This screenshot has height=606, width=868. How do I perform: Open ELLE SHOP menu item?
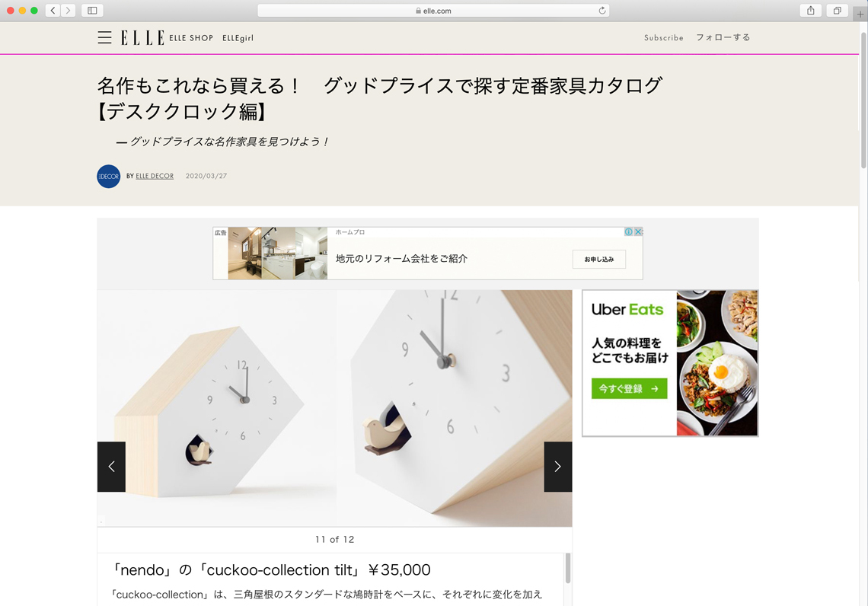click(191, 38)
